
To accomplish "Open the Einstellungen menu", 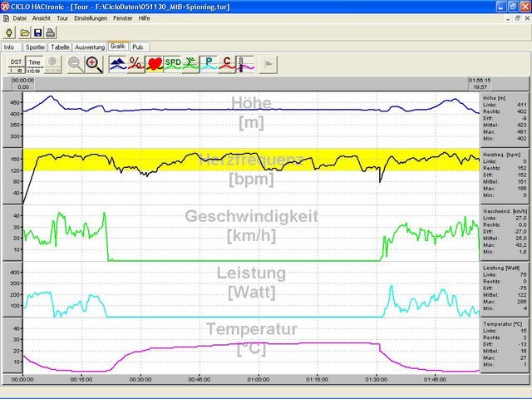I will pyautogui.click(x=91, y=18).
